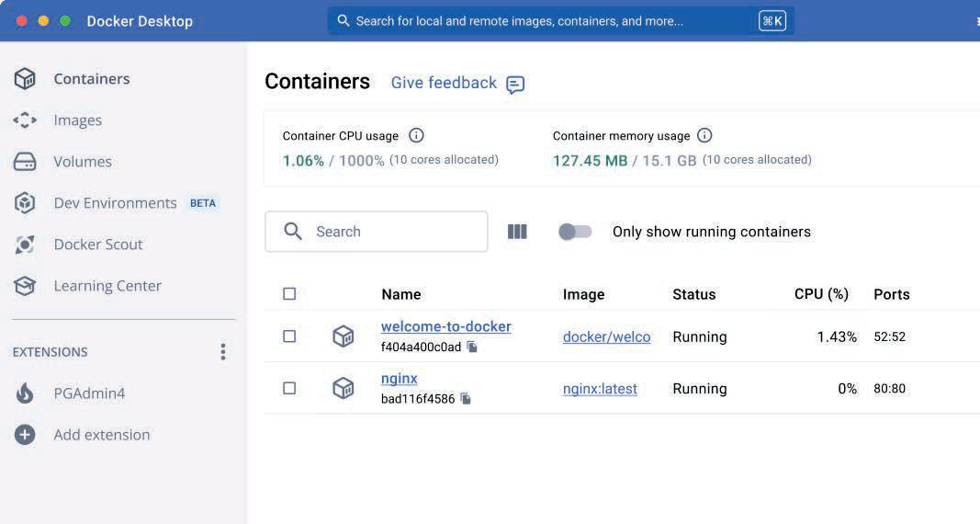Click the CPU (%) column header

click(821, 294)
